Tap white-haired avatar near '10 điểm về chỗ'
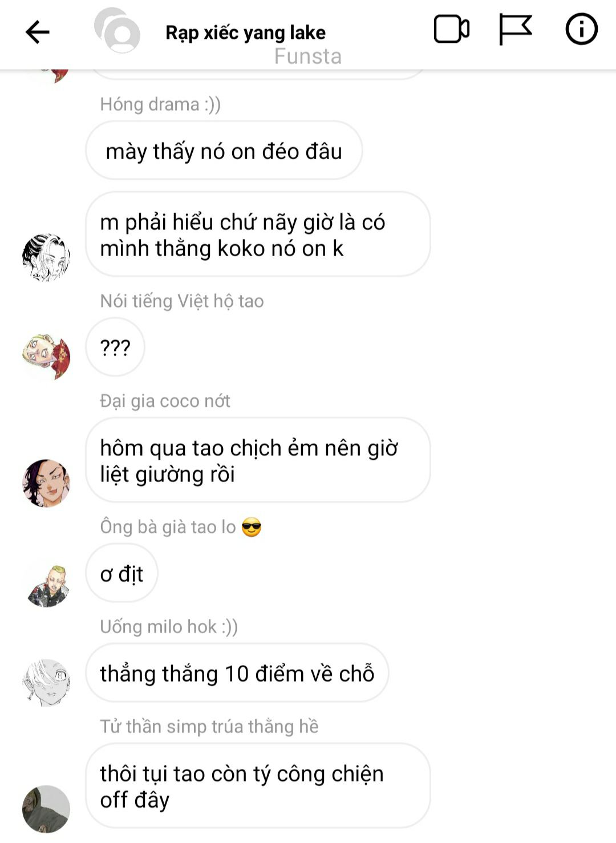The height and width of the screenshot is (843, 616). click(46, 683)
